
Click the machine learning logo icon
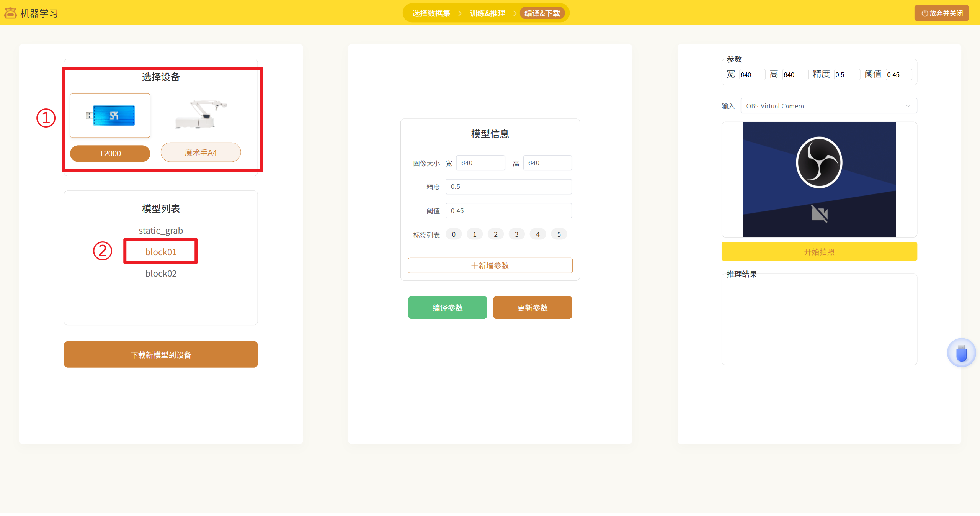coord(10,13)
